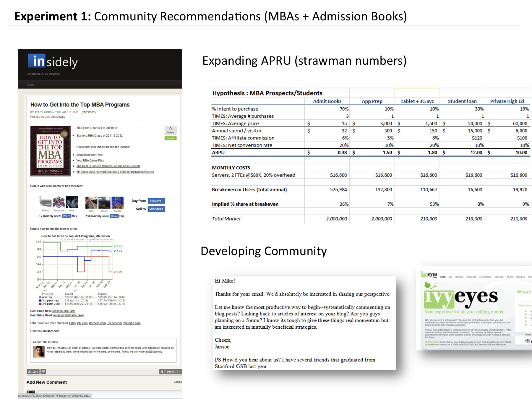Click the Disqus thumbs-down dislike icon

[x=43, y=372]
